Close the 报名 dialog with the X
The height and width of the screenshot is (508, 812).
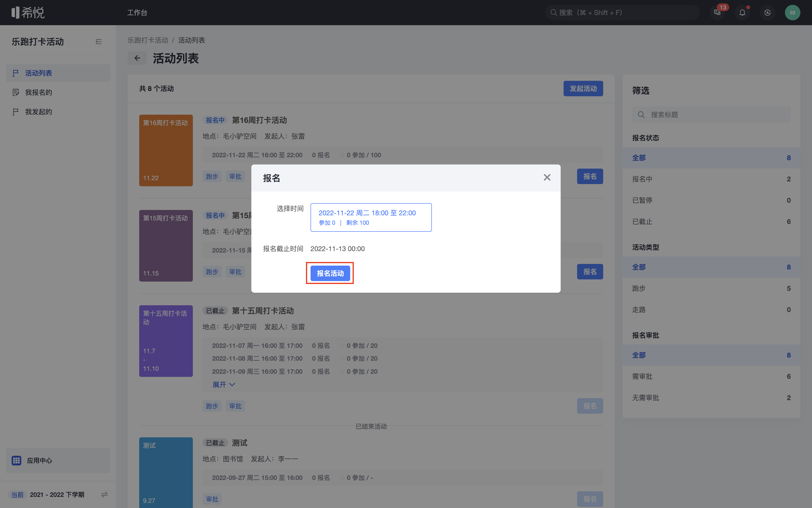tap(547, 177)
